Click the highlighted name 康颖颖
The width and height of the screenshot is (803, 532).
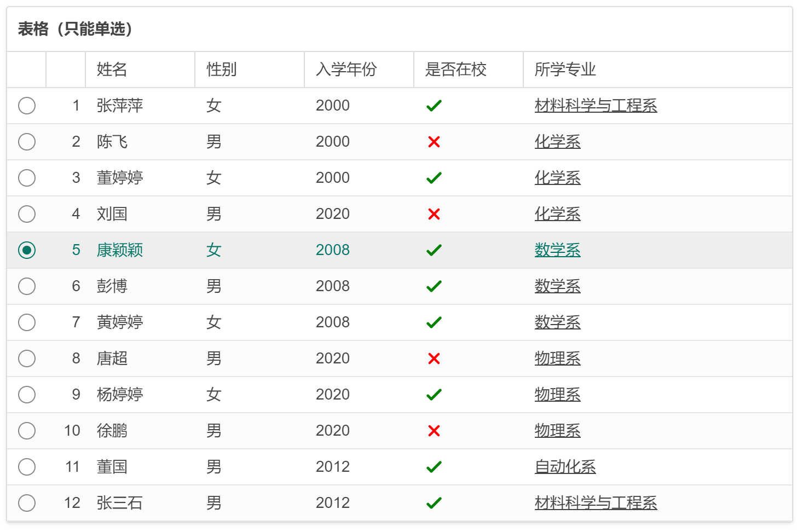(120, 250)
